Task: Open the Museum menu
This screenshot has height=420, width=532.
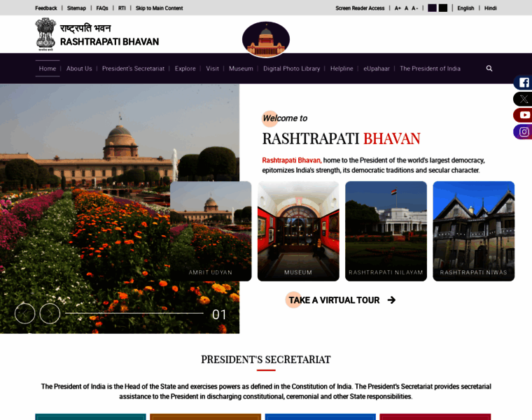Action: (x=241, y=69)
